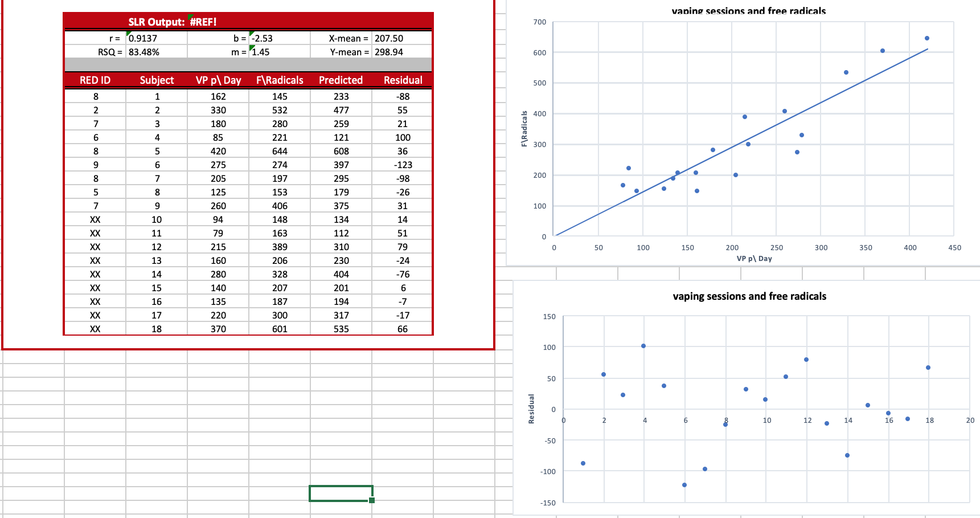Select the residual plot chart title

749,296
